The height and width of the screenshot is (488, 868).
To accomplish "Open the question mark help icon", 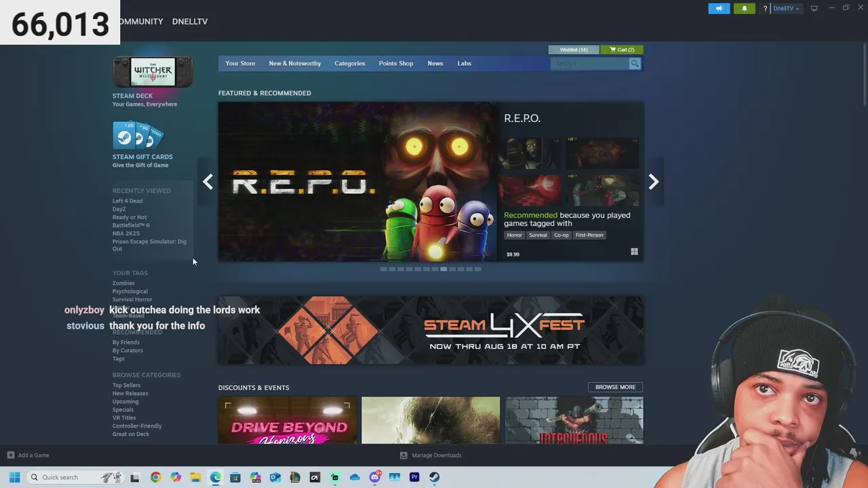I will pyautogui.click(x=765, y=9).
